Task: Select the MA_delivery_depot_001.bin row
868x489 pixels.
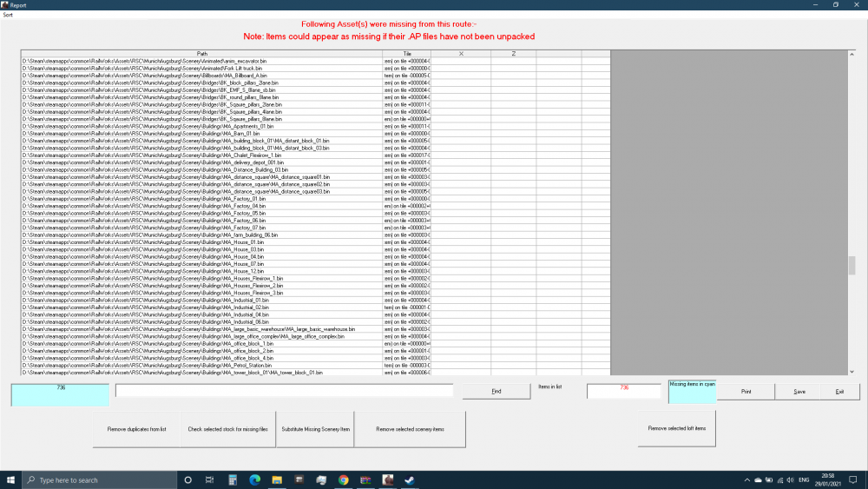Action: click(316, 162)
